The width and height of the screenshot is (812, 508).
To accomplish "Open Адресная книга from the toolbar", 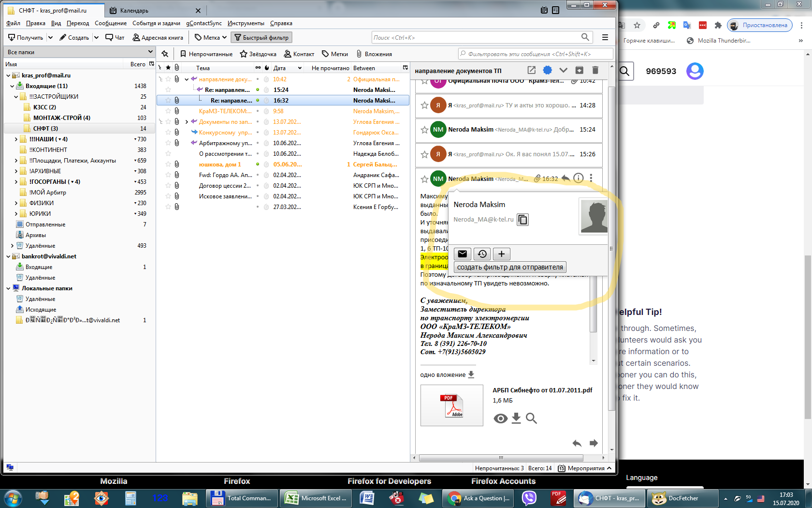I will pos(158,37).
